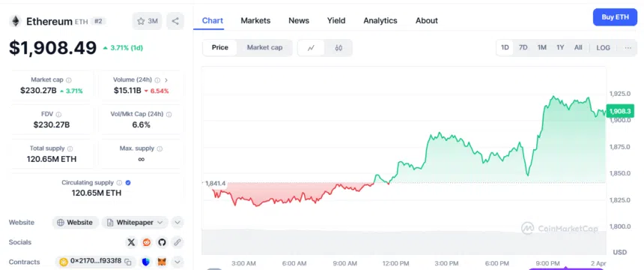
Task: Open the Chart tab
Action: tap(213, 20)
